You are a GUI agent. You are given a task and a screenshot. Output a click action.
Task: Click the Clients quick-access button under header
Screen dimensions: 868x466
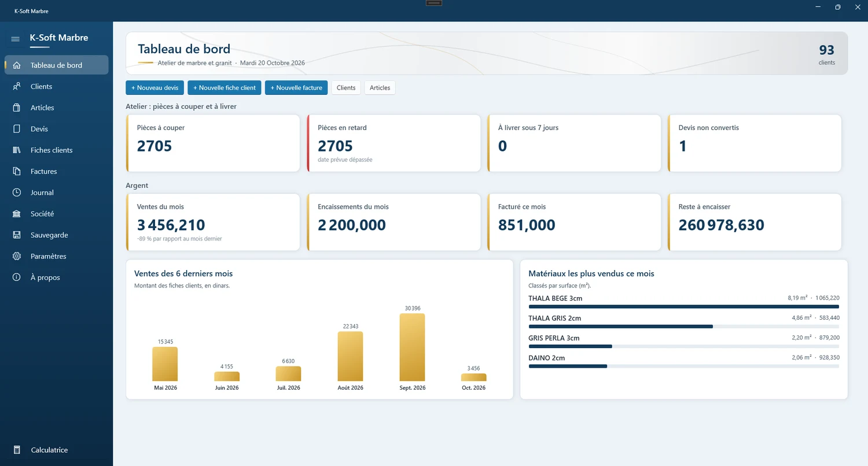(346, 88)
